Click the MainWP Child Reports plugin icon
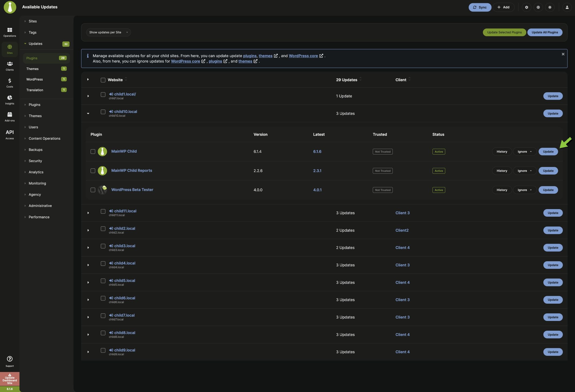The width and height of the screenshot is (575, 392). (x=103, y=171)
